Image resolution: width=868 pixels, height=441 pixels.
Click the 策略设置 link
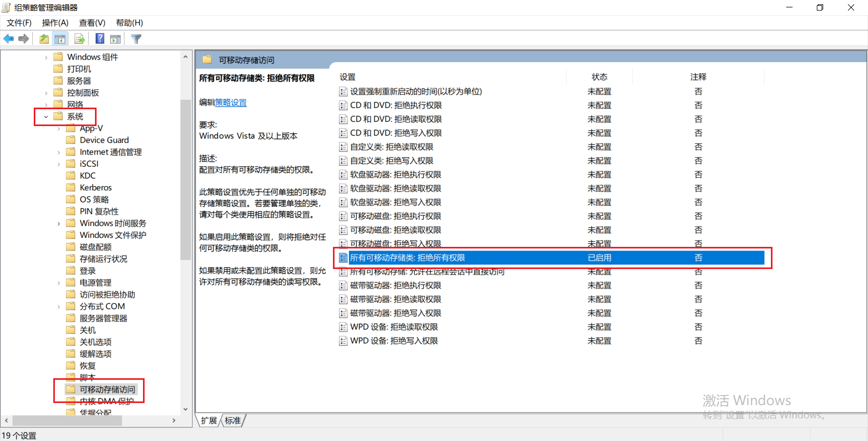click(x=231, y=102)
